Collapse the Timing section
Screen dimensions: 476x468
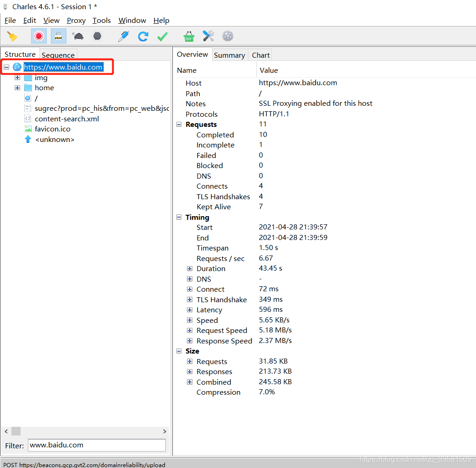tap(179, 218)
